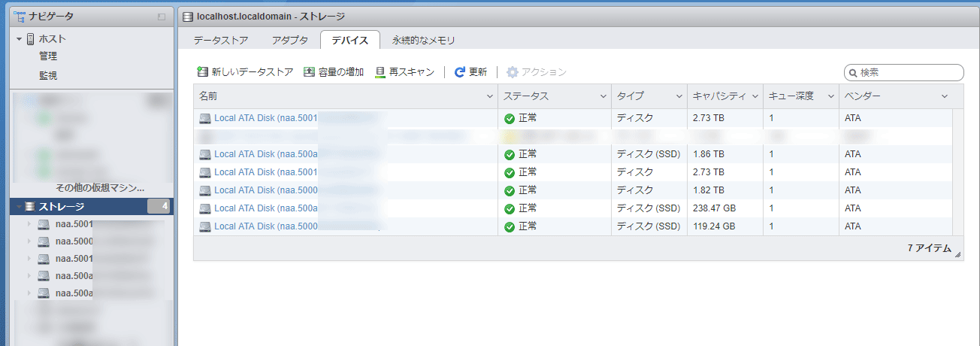Image resolution: width=980 pixels, height=346 pixels.
Task: Click the search magnifier icon
Action: click(x=853, y=73)
